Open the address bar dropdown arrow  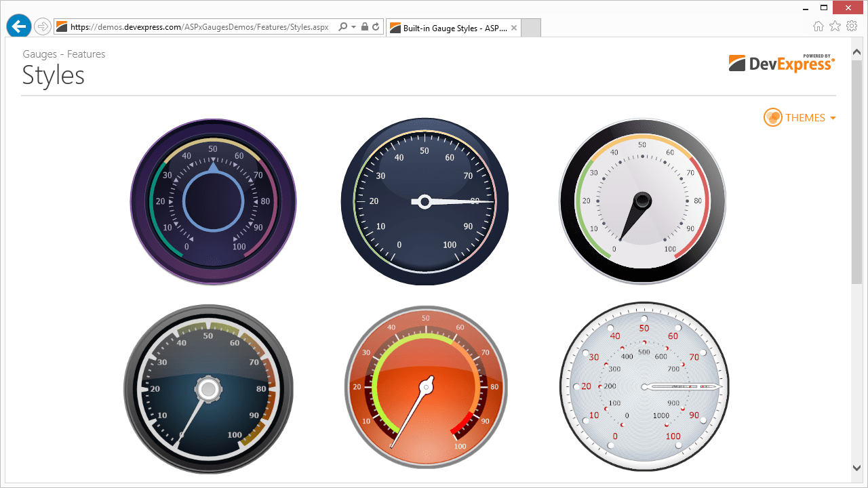pos(353,27)
